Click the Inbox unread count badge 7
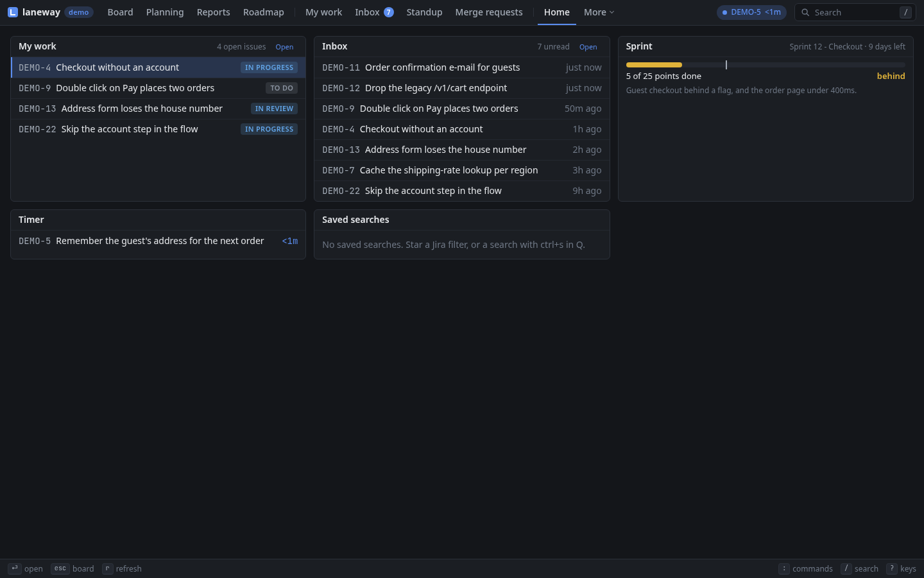924x578 pixels. (388, 12)
